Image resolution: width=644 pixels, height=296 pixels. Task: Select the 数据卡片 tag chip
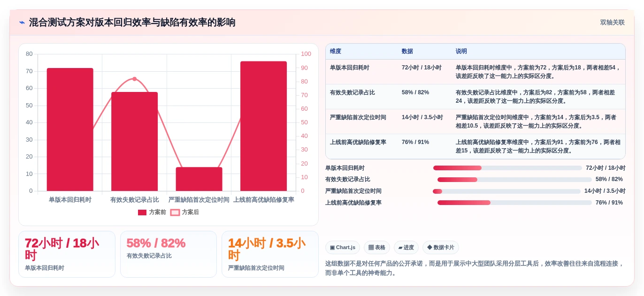441,248
